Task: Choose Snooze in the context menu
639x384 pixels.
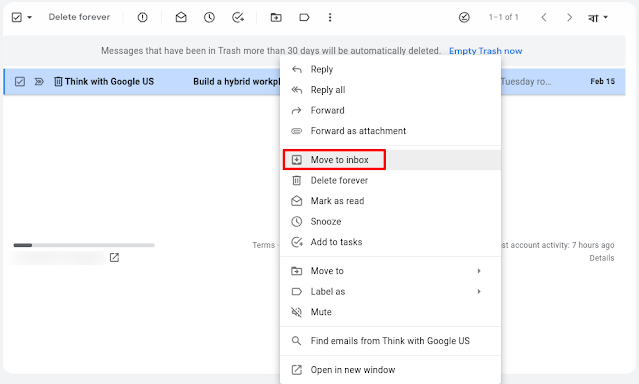Action: tap(390, 221)
